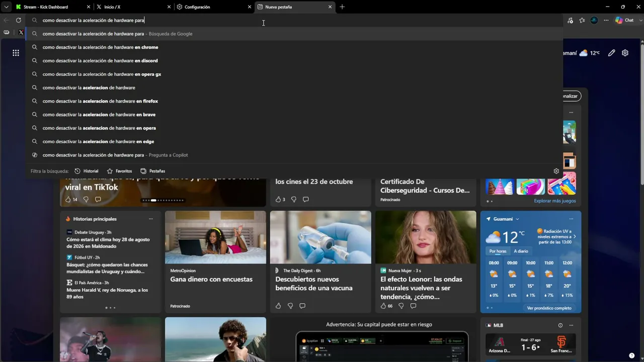
Task: Choose suggestion ending 'en firefox'
Action: [x=294, y=101]
